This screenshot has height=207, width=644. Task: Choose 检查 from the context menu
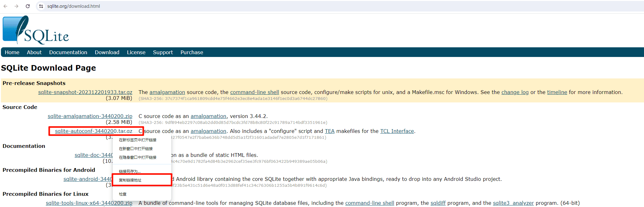point(142,194)
